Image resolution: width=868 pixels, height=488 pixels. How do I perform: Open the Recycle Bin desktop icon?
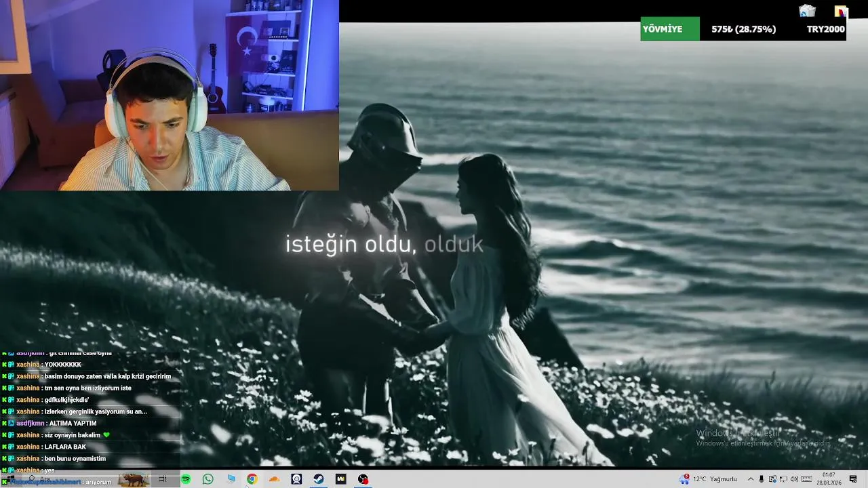tap(807, 11)
